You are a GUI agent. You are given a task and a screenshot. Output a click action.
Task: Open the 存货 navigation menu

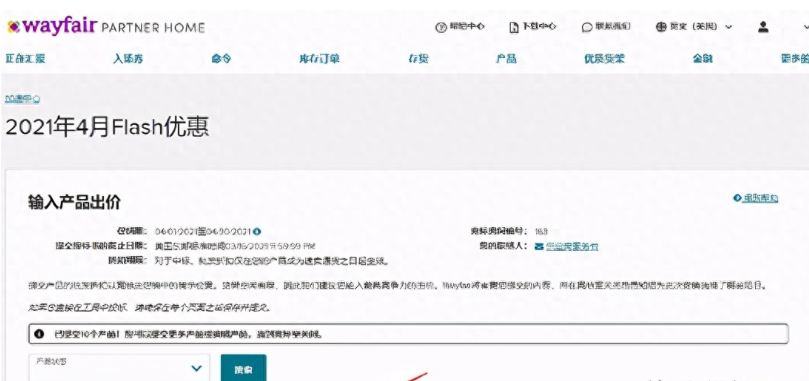(x=418, y=59)
